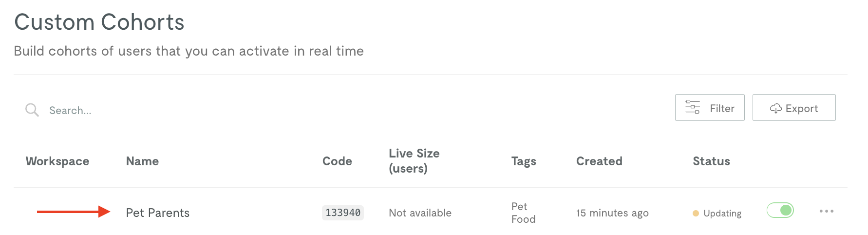Sort by the Code column header
868x235 pixels.
337,161
